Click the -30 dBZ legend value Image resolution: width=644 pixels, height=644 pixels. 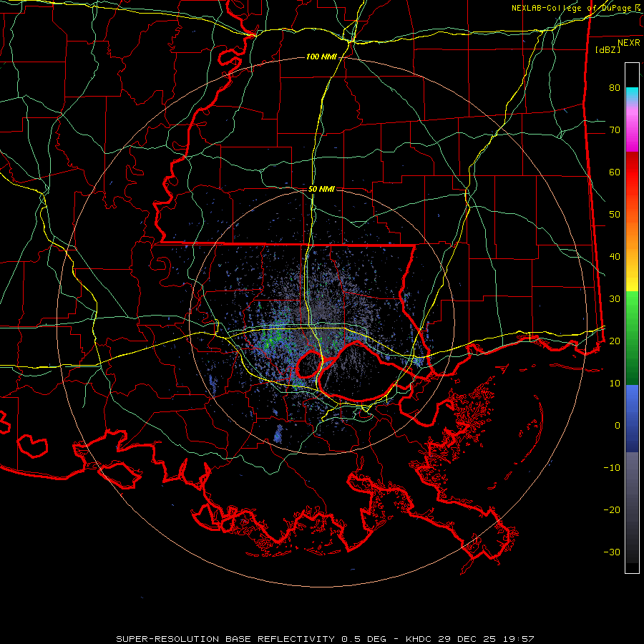pos(612,552)
